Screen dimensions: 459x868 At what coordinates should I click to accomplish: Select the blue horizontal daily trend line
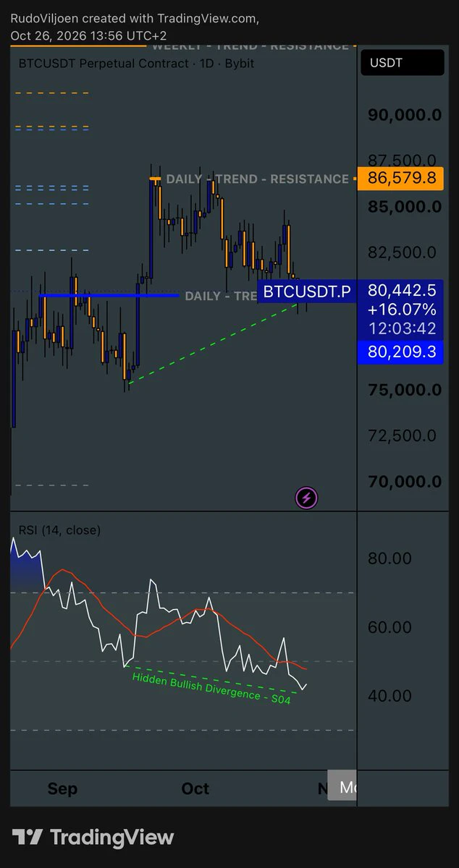109,295
